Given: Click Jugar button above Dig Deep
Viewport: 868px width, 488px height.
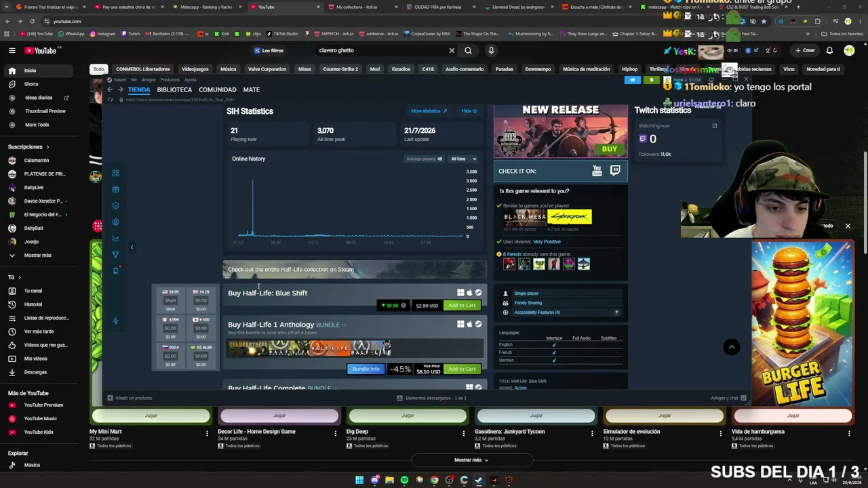Looking at the screenshot, I should [408, 415].
